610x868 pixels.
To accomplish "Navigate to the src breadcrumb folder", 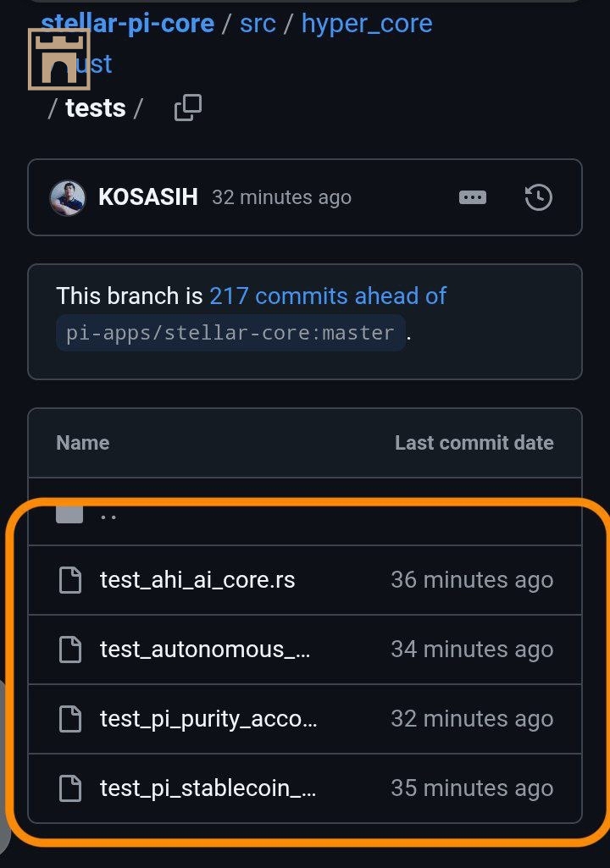I will (x=258, y=24).
